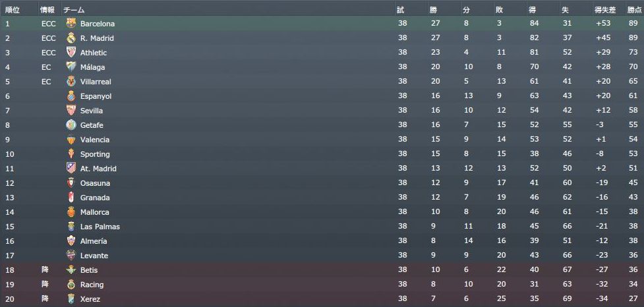Open the Las Palmas team page

[100, 227]
